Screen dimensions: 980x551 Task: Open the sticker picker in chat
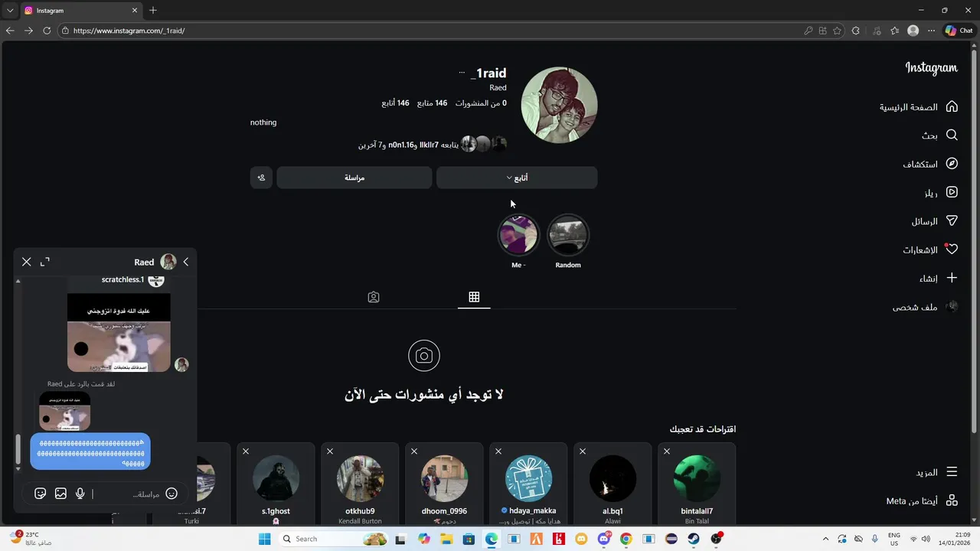coord(41,494)
